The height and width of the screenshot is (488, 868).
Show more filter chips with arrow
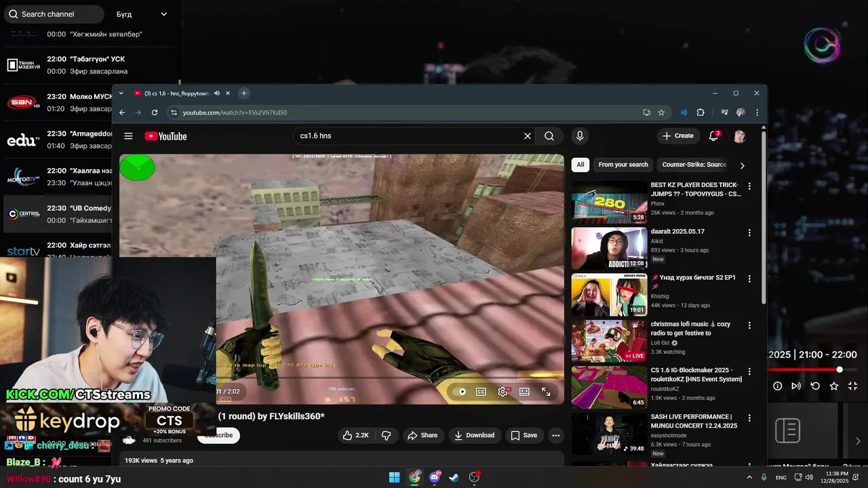742,165
